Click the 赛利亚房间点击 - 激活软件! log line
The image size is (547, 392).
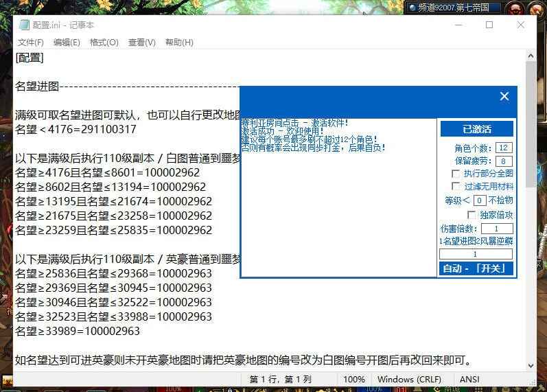click(x=294, y=123)
